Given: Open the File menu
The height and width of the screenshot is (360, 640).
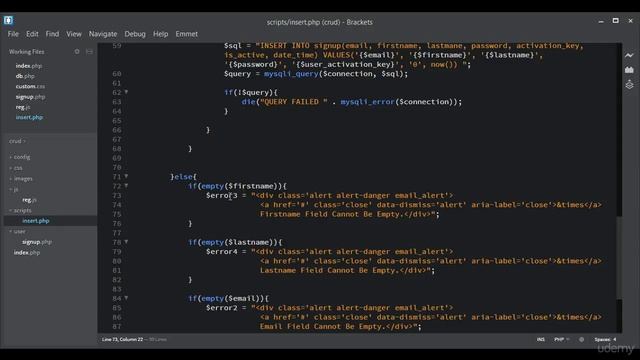Looking at the screenshot, I should coord(13,34).
